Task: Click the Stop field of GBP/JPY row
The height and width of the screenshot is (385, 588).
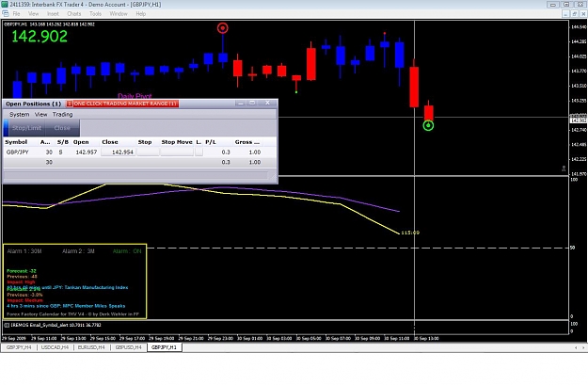Action: click(x=148, y=152)
